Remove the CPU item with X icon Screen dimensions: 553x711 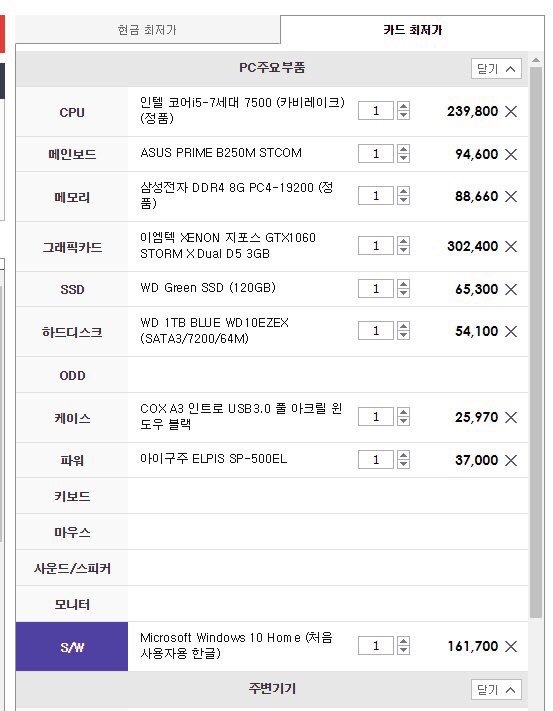(x=511, y=112)
